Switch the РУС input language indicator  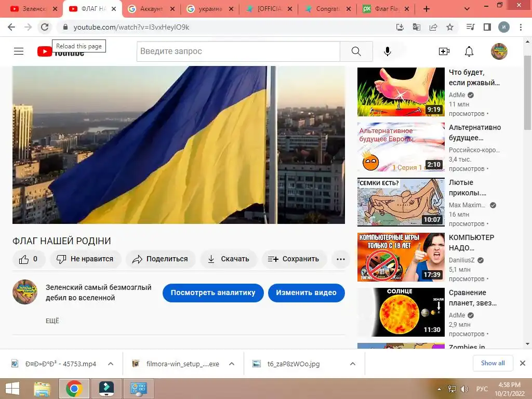[482, 389]
